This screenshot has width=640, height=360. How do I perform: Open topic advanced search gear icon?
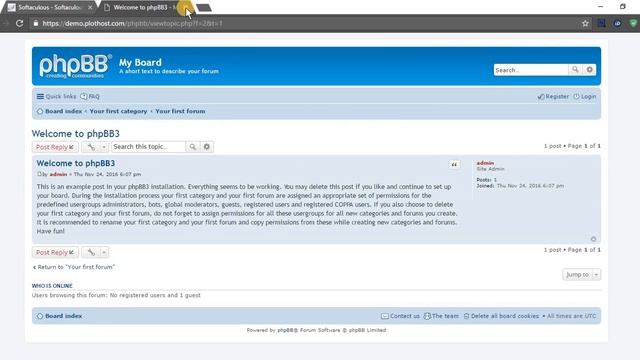click(x=207, y=147)
